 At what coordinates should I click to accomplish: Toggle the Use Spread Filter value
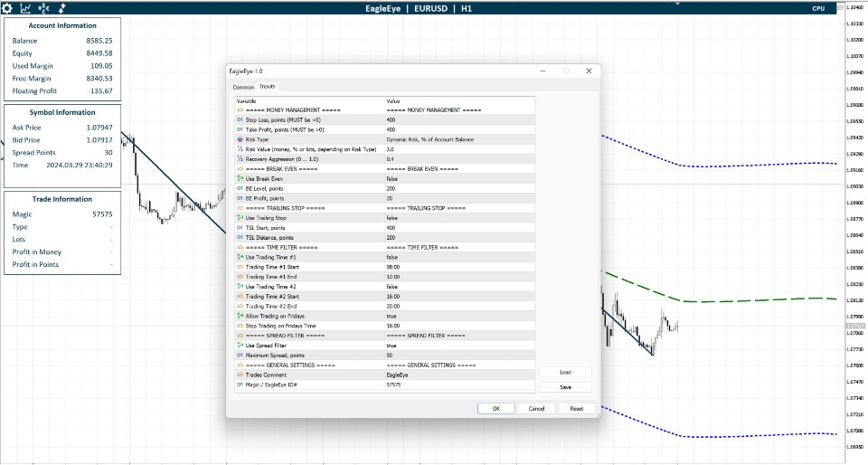392,346
